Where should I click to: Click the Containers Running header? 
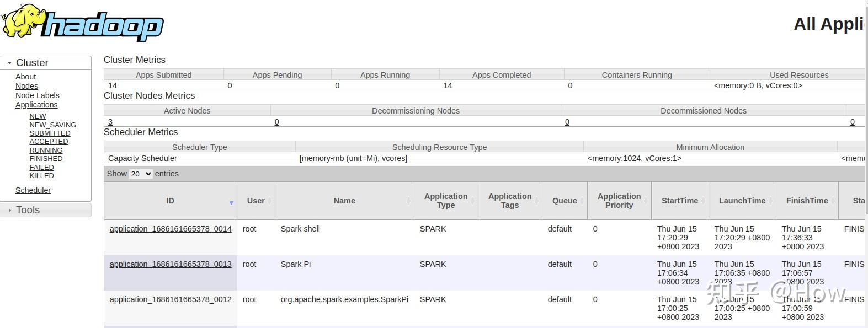pyautogui.click(x=637, y=75)
